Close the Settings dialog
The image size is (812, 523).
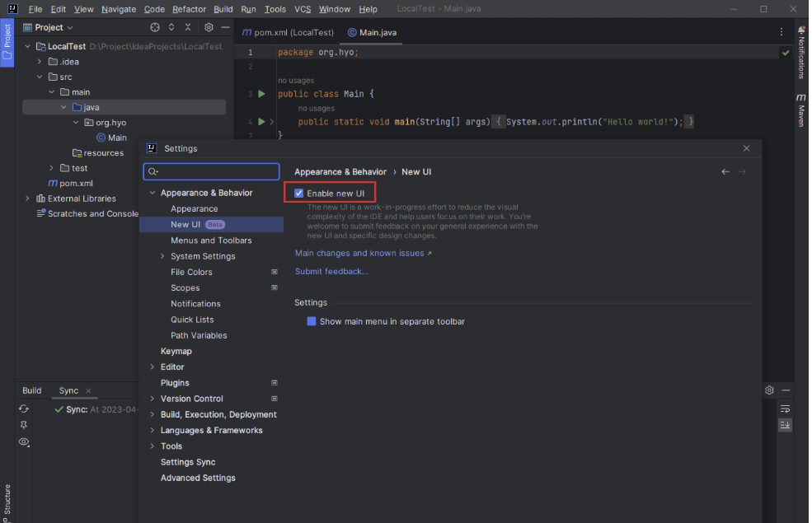coord(746,148)
